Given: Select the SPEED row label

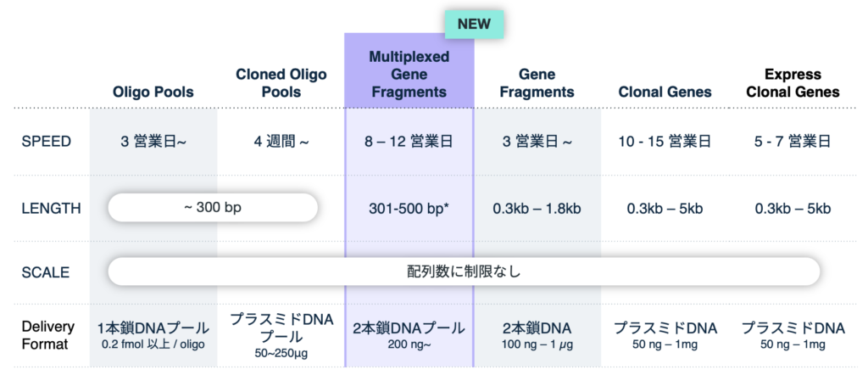Looking at the screenshot, I should point(47,141).
